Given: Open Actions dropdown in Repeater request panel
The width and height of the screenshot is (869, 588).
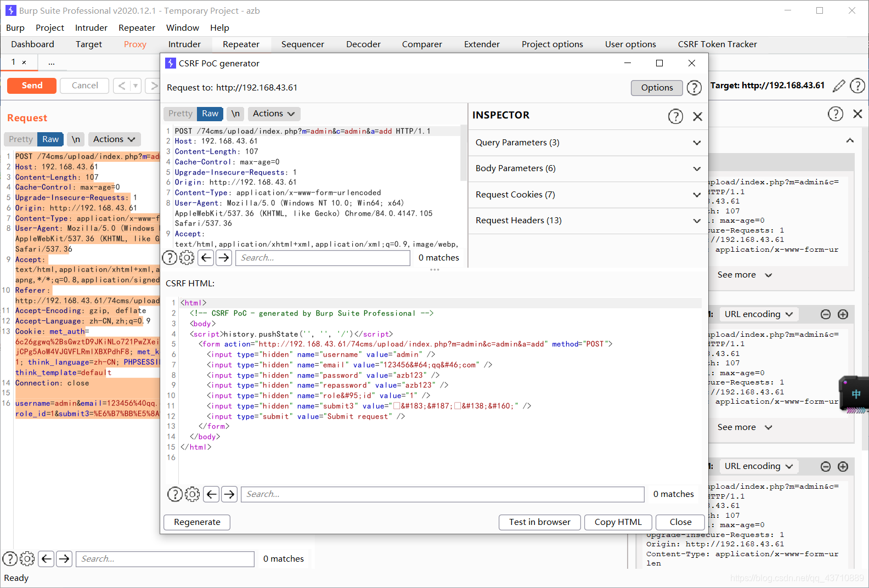Looking at the screenshot, I should (x=114, y=139).
